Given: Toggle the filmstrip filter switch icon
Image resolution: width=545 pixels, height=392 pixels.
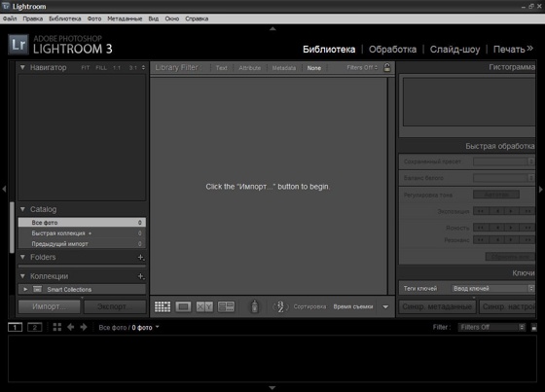Looking at the screenshot, I should [534, 328].
